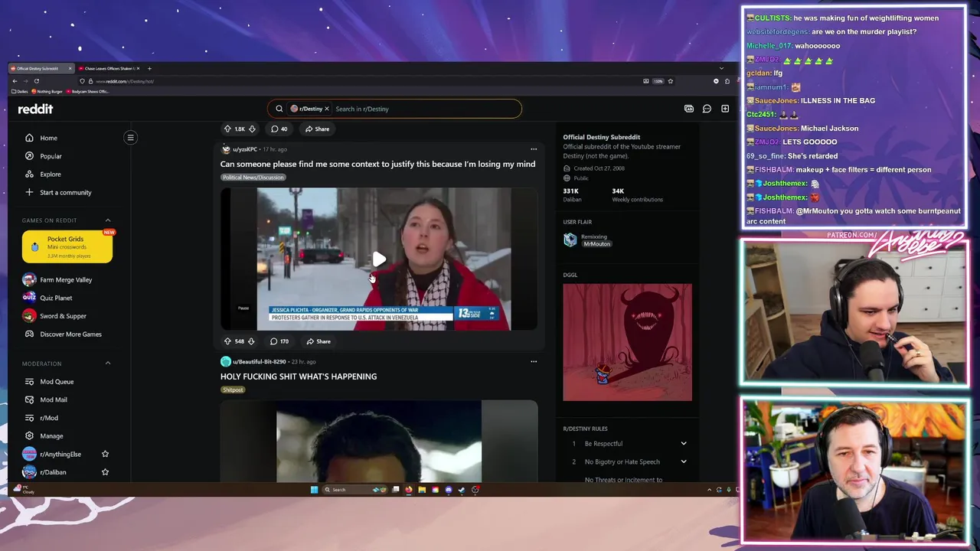This screenshot has height=551, width=980.
Task: Open Pocket Grids game card
Action: pyautogui.click(x=67, y=246)
